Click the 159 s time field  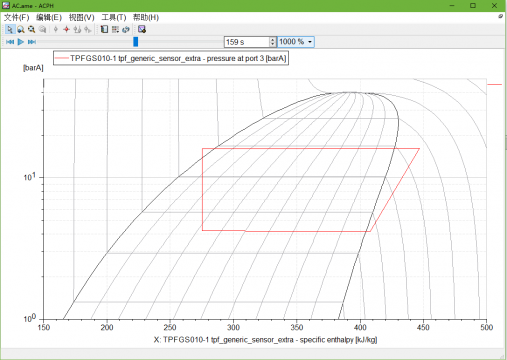point(247,42)
